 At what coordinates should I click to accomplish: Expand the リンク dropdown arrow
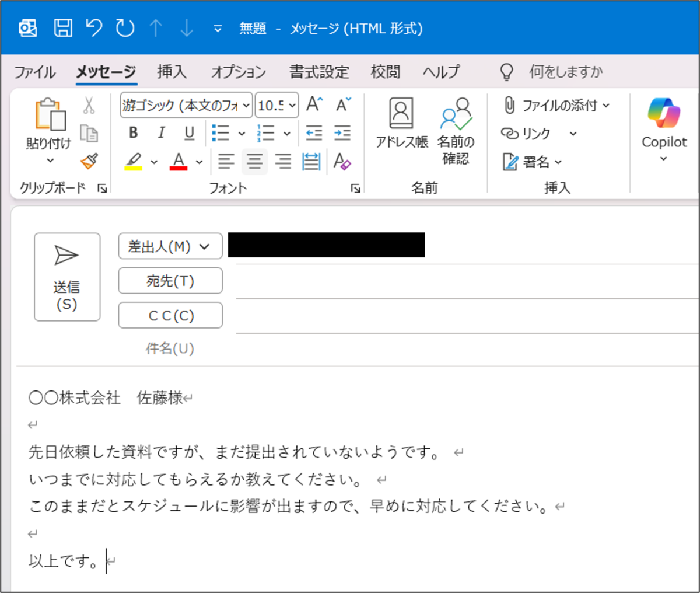pyautogui.click(x=573, y=134)
